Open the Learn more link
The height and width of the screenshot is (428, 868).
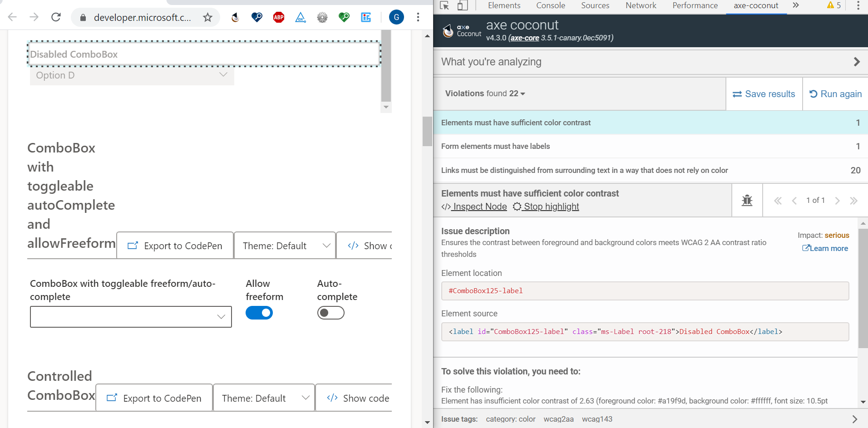825,248
